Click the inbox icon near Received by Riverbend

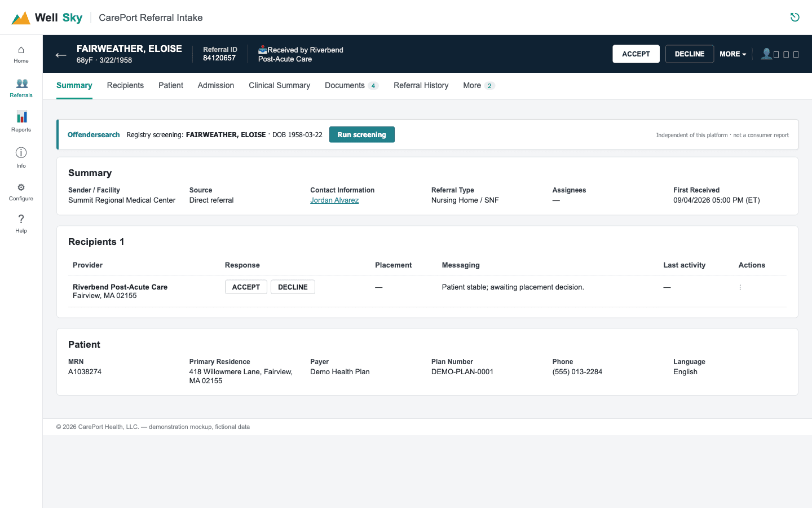coord(263,50)
